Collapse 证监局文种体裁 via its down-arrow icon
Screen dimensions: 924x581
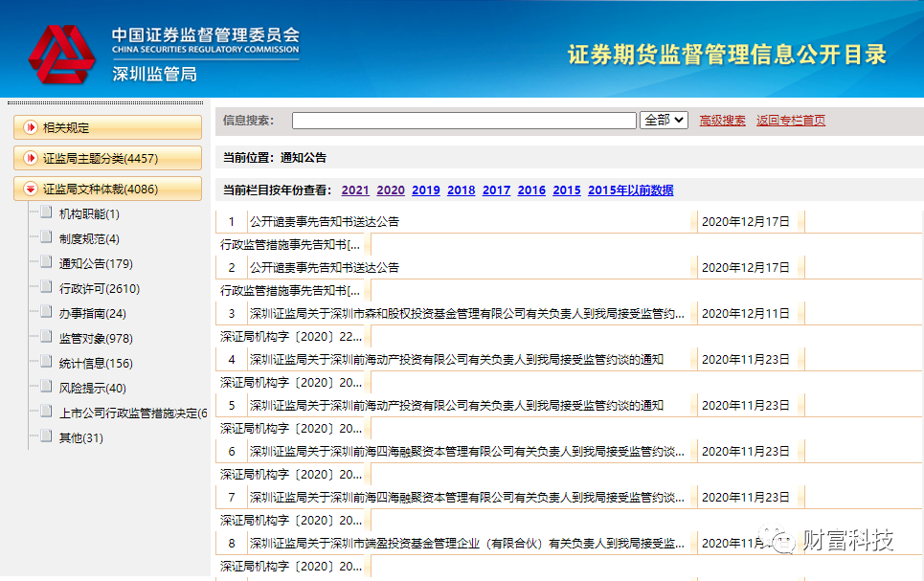click(31, 189)
